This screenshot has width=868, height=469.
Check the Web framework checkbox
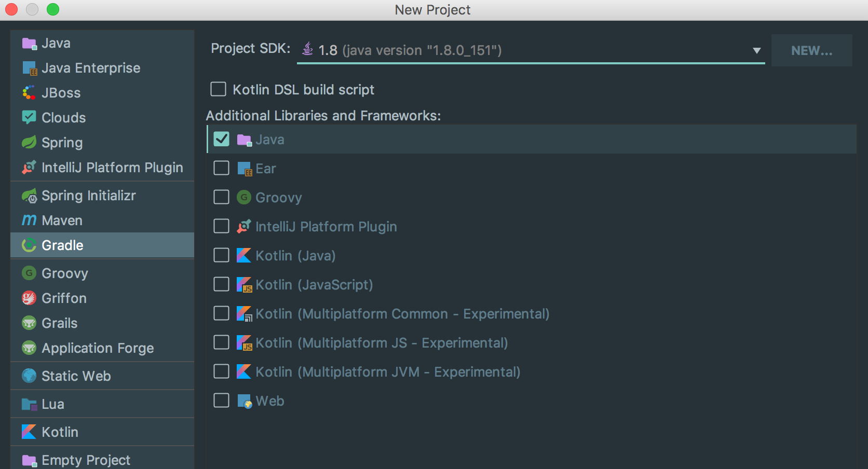221,401
